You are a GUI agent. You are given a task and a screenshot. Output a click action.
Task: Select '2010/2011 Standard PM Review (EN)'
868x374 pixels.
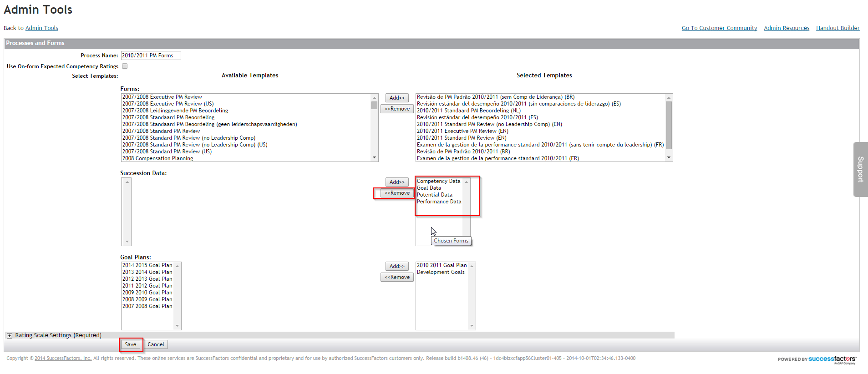coord(541,138)
